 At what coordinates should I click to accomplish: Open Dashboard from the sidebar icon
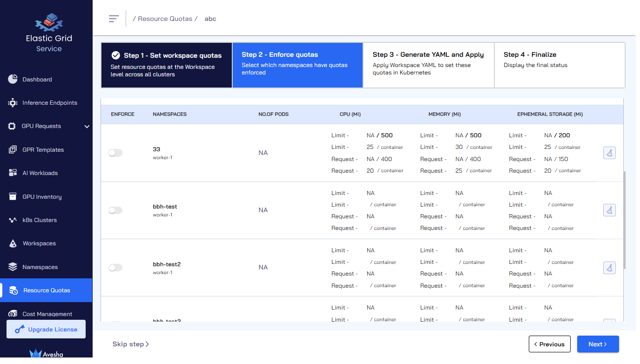(x=13, y=79)
